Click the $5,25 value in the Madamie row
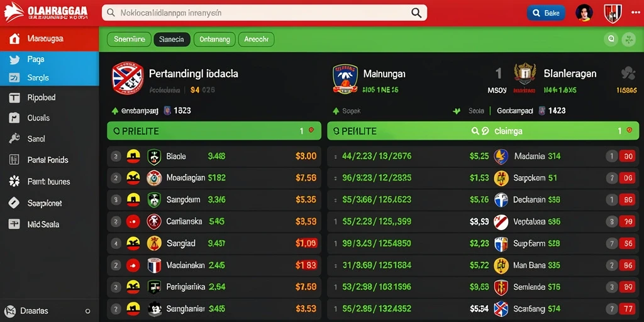 (x=479, y=157)
